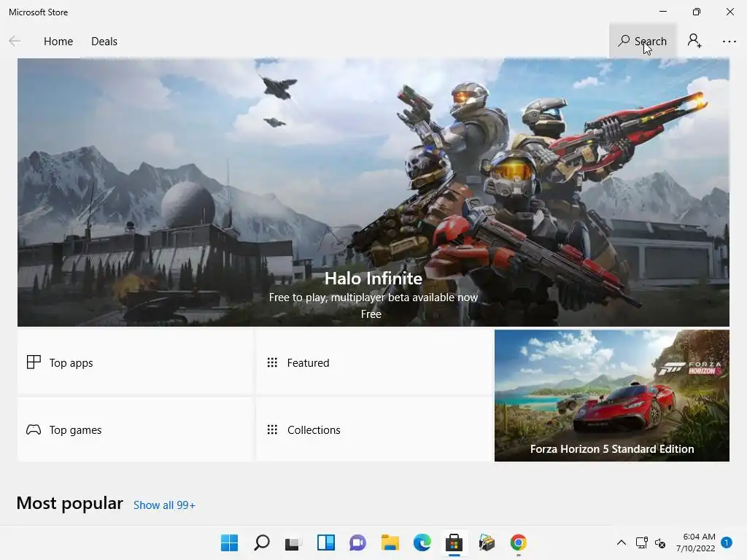Open the Windows Start menu

229,542
